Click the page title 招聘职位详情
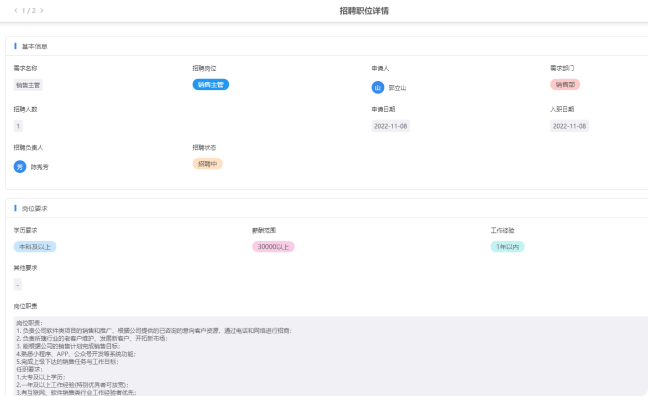The width and height of the screenshot is (648, 396). click(x=364, y=11)
